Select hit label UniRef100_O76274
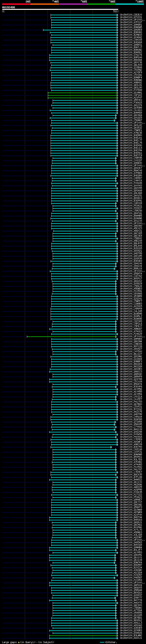The image size is (146, 644). (131, 55)
